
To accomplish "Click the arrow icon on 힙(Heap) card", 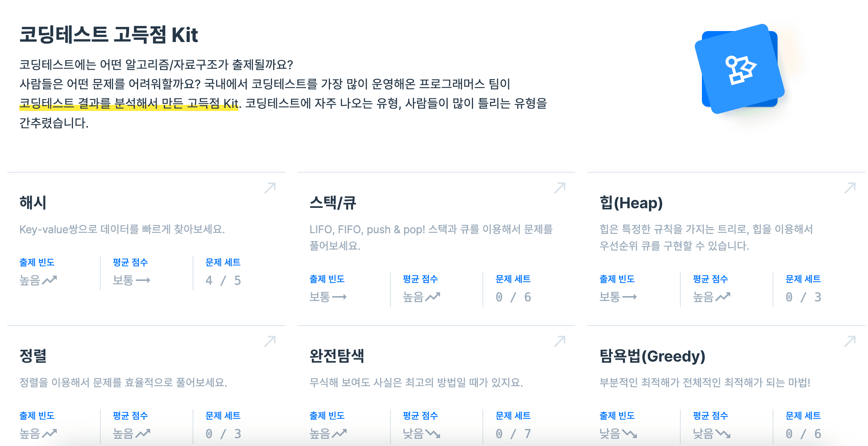I will coord(849,188).
